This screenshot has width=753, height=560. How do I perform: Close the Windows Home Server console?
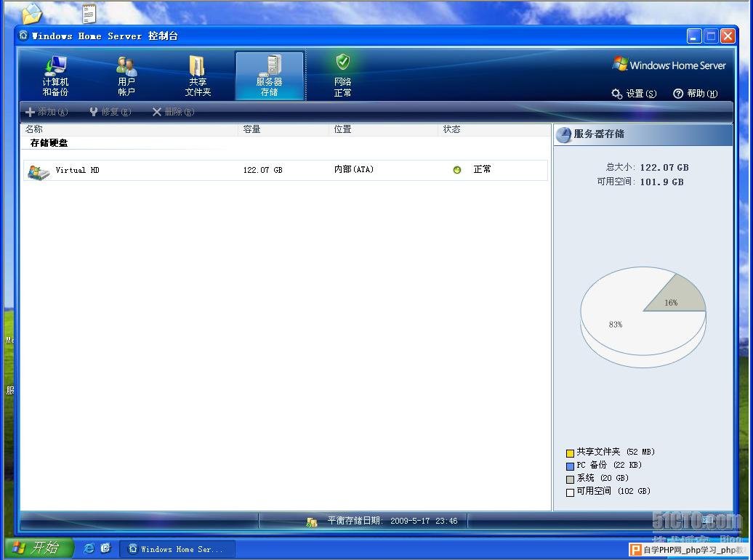click(x=728, y=36)
